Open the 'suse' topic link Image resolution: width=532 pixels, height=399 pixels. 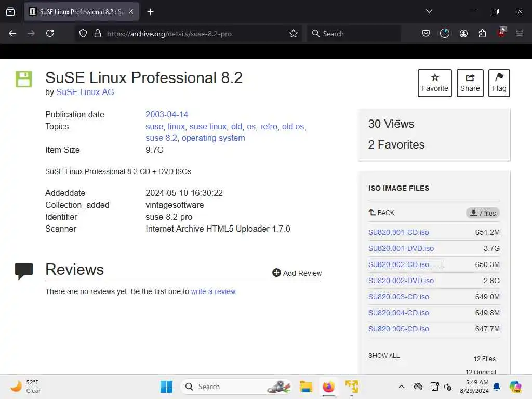[x=154, y=127]
